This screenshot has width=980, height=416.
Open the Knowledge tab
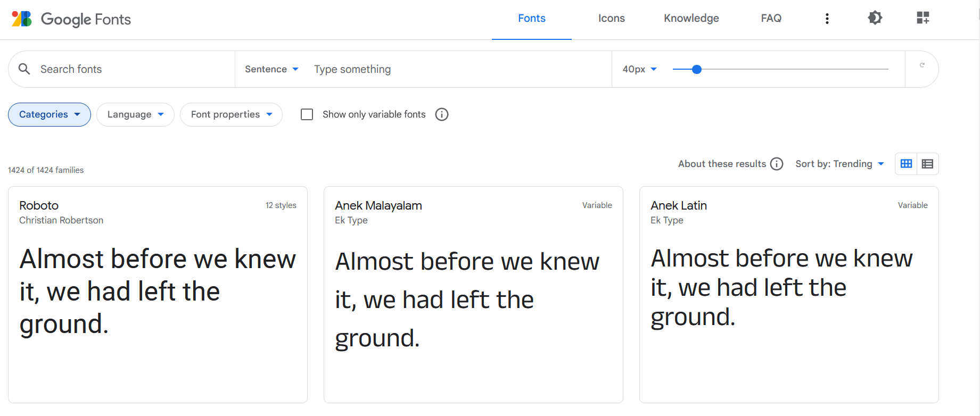coord(691,19)
